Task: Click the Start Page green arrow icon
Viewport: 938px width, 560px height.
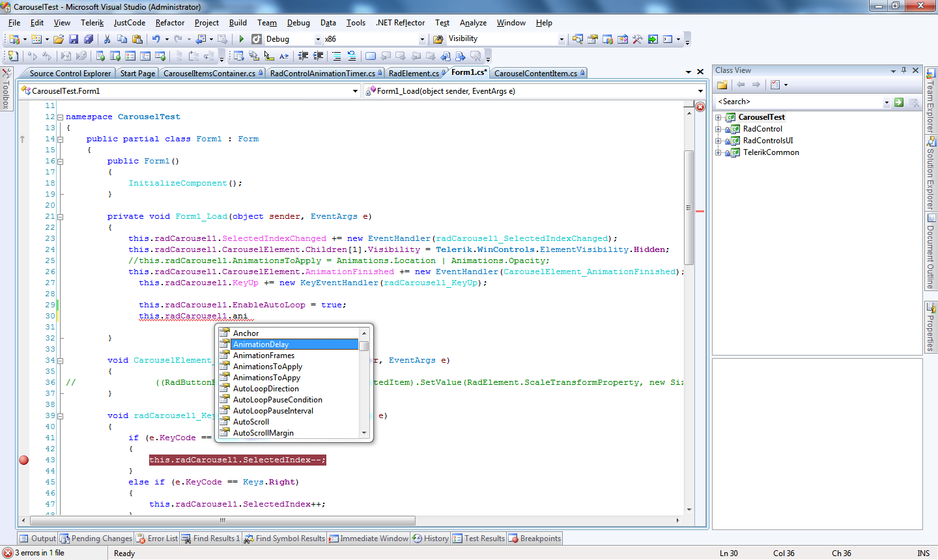Action: [x=653, y=39]
